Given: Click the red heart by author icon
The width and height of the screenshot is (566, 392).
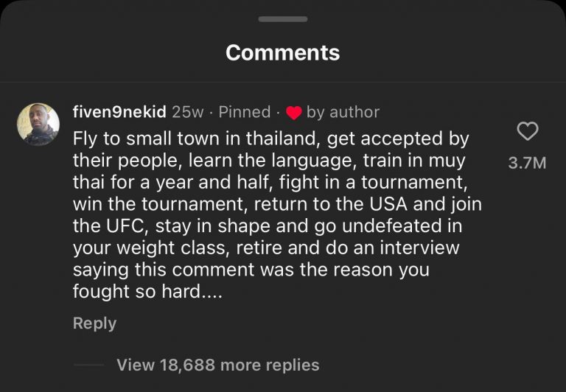Looking at the screenshot, I should (x=294, y=113).
